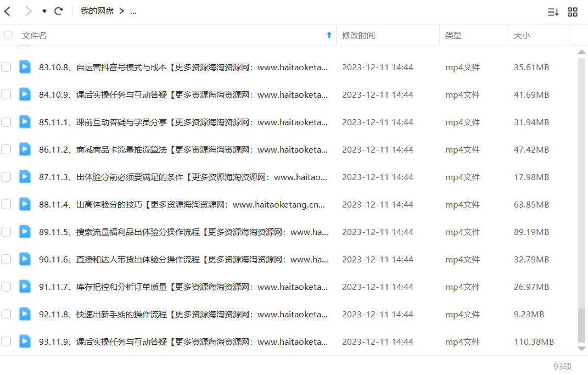Tick the select-all checkbox beside 文件名

click(x=8, y=35)
